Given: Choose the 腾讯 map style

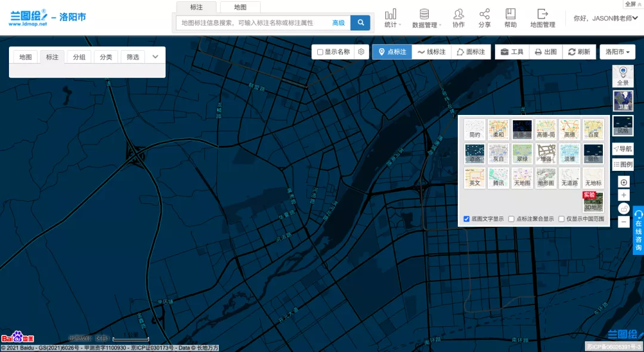Looking at the screenshot, I should tap(498, 177).
